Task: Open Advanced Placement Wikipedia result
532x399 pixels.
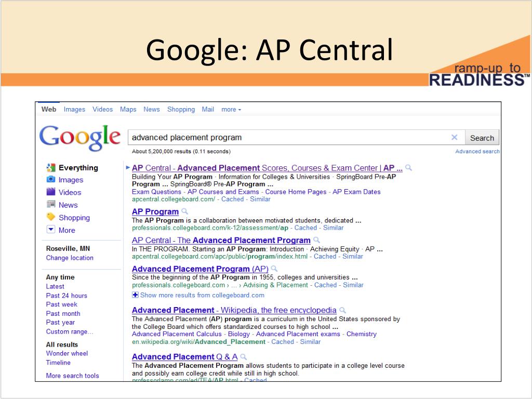Action: point(234,310)
